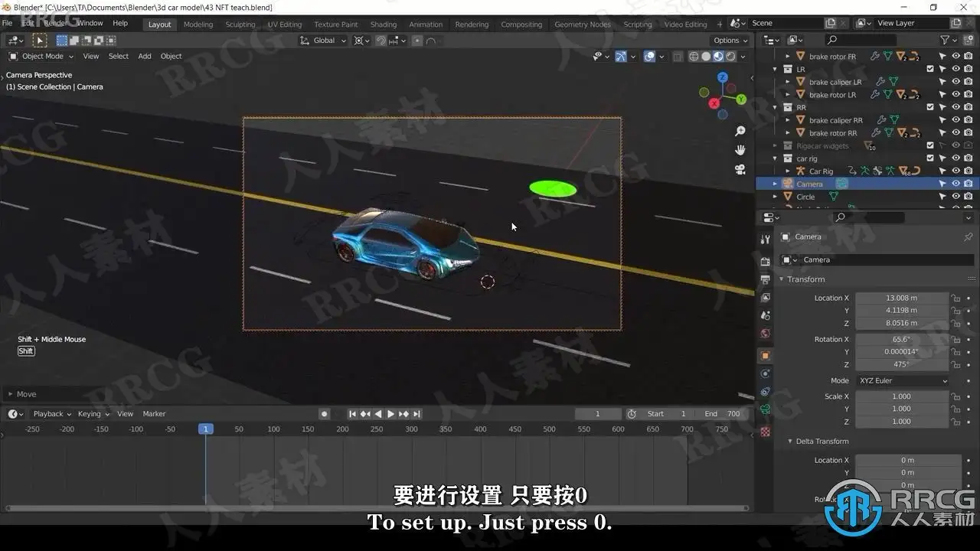Uncheck the car rig collection checkbox
980x551 pixels.
click(930, 158)
